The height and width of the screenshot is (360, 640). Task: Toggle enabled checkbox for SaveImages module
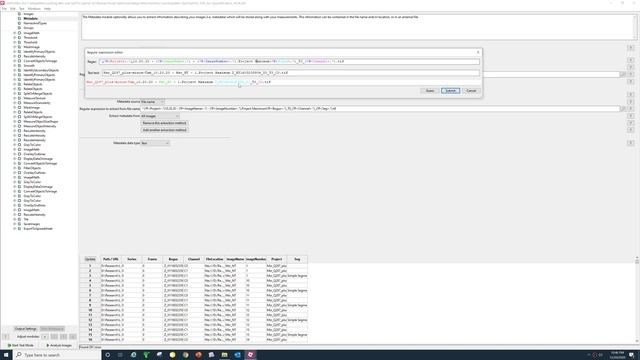[x=19, y=224]
